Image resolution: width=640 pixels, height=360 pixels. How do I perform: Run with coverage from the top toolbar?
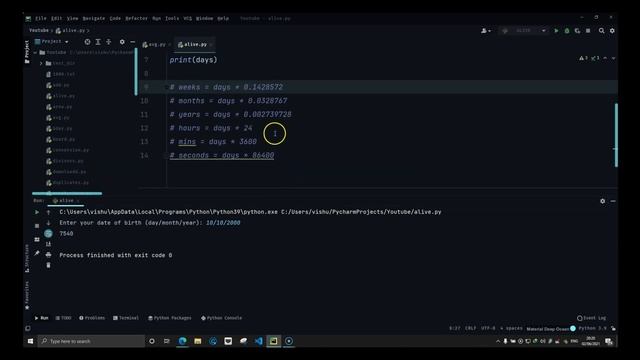click(x=577, y=31)
